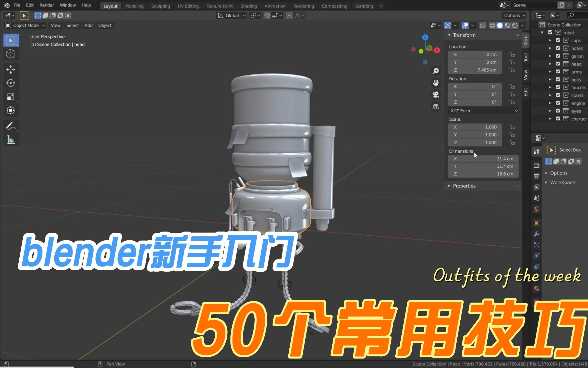This screenshot has width=588, height=368.
Task: Click the Options button in the viewport header
Action: (513, 15)
